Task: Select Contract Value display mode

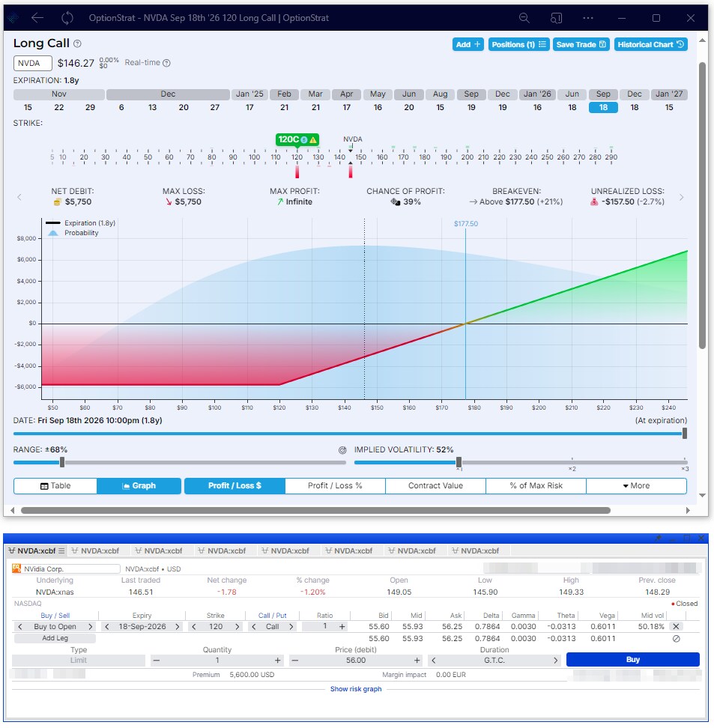Action: point(435,486)
